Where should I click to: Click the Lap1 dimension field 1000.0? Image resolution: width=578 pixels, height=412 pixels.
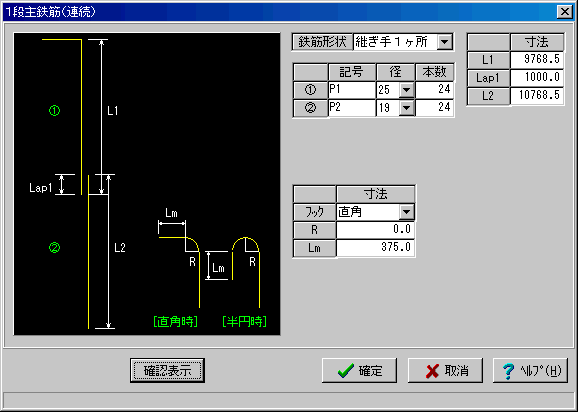tap(537, 77)
